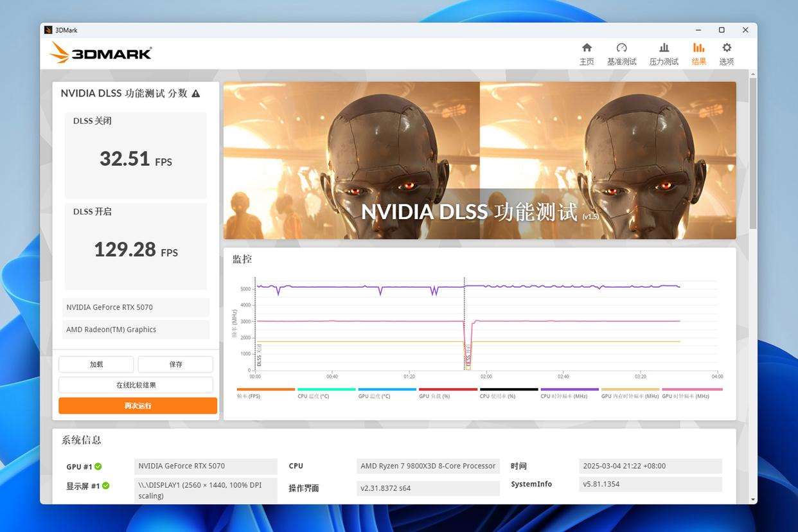This screenshot has height=532, width=798.
Task: Close the 3DMark window
Action: tap(745, 30)
